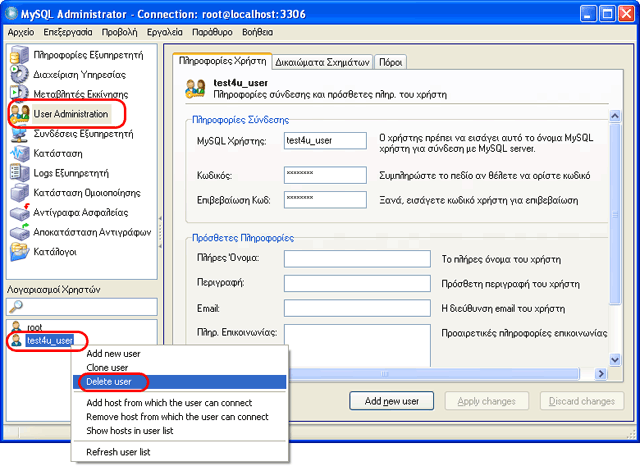Choose Add new user from context menu
This screenshot has width=640, height=466.
[113, 354]
